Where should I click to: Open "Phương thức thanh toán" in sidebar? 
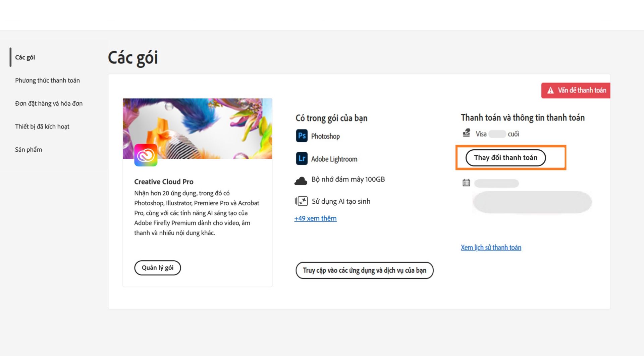(x=47, y=81)
